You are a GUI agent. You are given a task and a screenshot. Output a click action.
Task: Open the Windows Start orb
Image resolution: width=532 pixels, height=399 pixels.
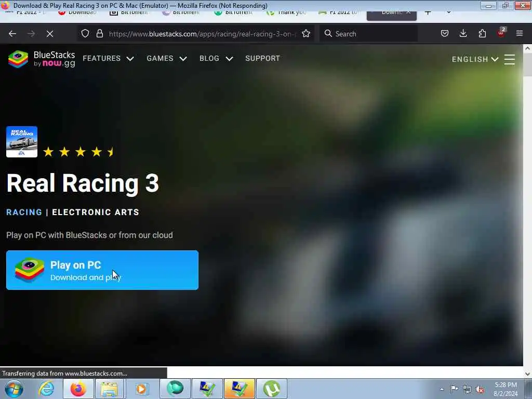coord(14,389)
